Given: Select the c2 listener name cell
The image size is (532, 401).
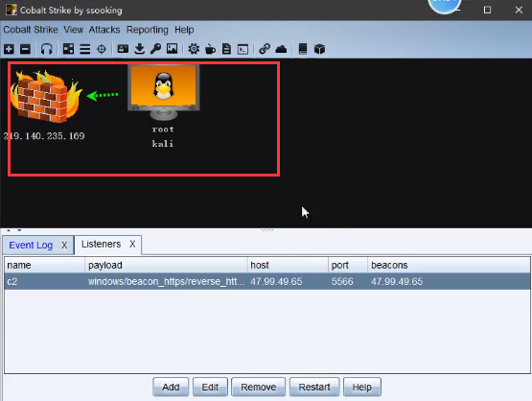Looking at the screenshot, I should [x=44, y=281].
